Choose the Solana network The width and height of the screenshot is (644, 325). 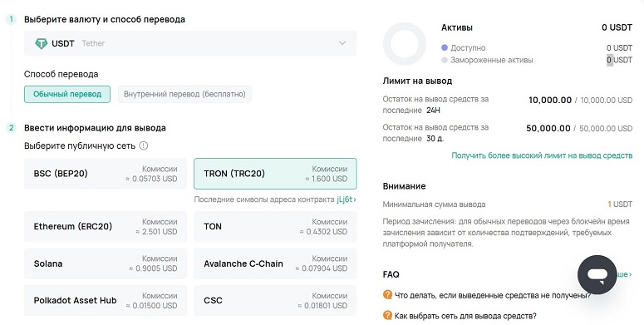[106, 263]
